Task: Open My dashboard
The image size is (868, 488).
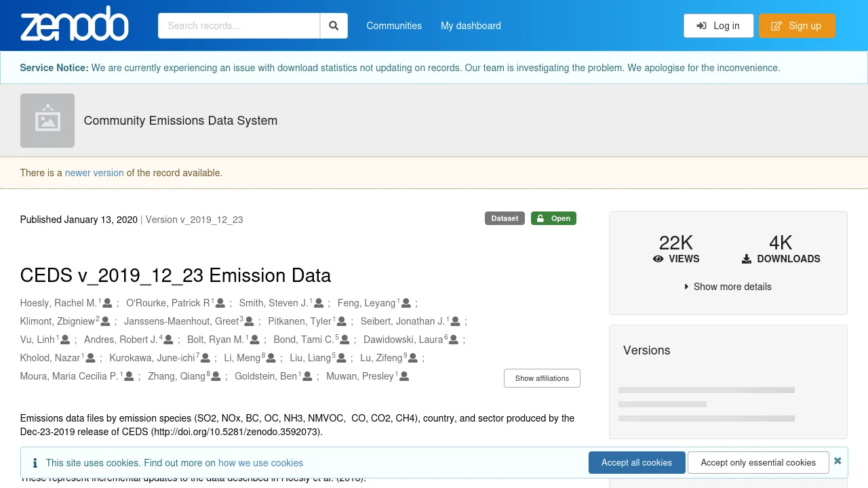Action: pos(471,25)
